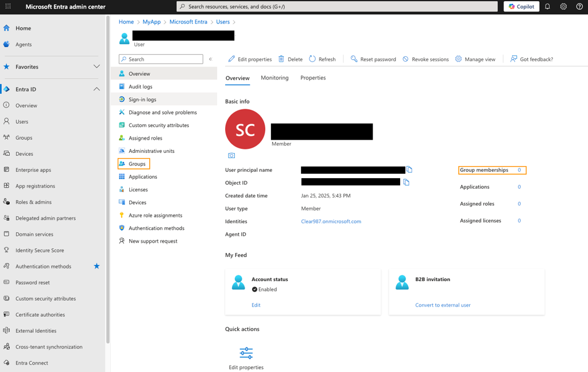The height and width of the screenshot is (372, 588).
Task: Open Entra ID Overview in sidebar
Action: [26, 105]
